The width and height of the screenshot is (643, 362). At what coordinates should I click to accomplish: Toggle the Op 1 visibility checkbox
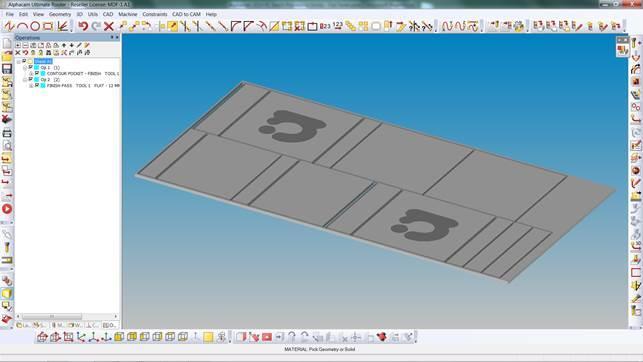[31, 67]
